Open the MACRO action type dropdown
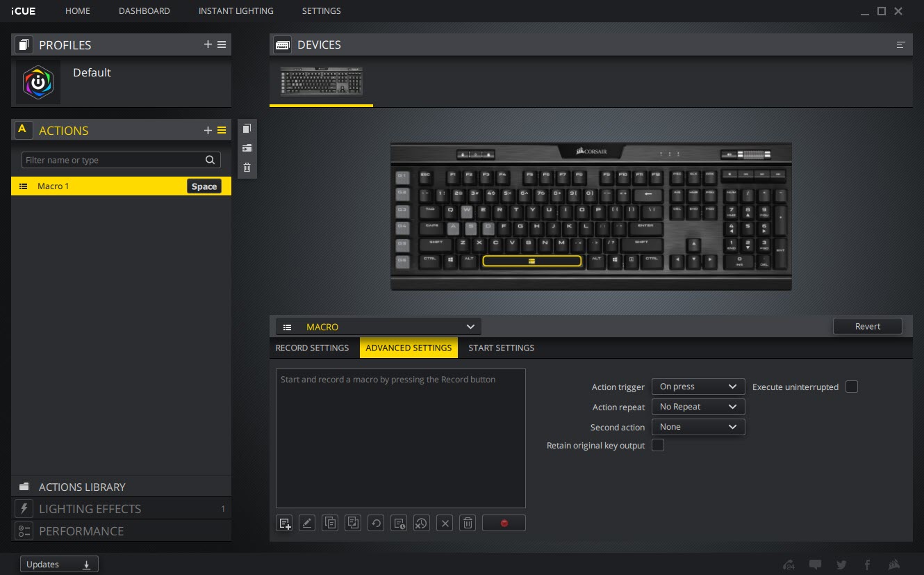 (x=378, y=327)
